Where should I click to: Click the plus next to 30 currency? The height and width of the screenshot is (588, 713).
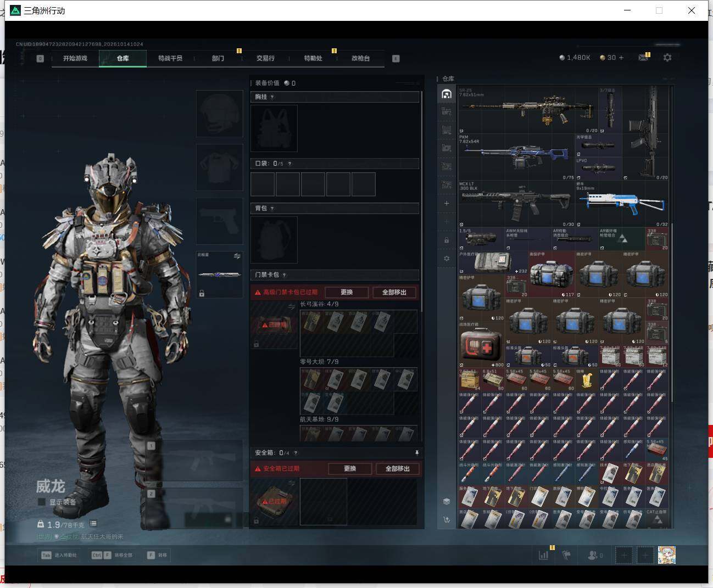click(x=621, y=58)
